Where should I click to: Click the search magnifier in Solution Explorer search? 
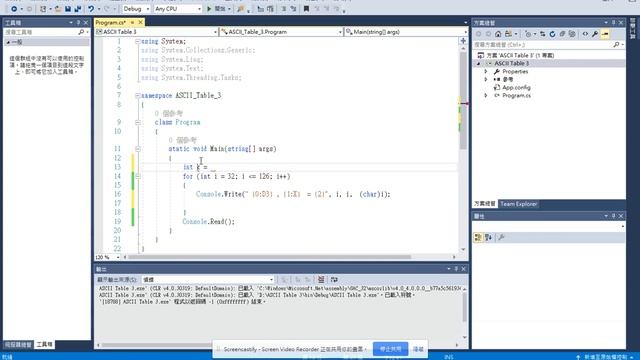point(616,44)
